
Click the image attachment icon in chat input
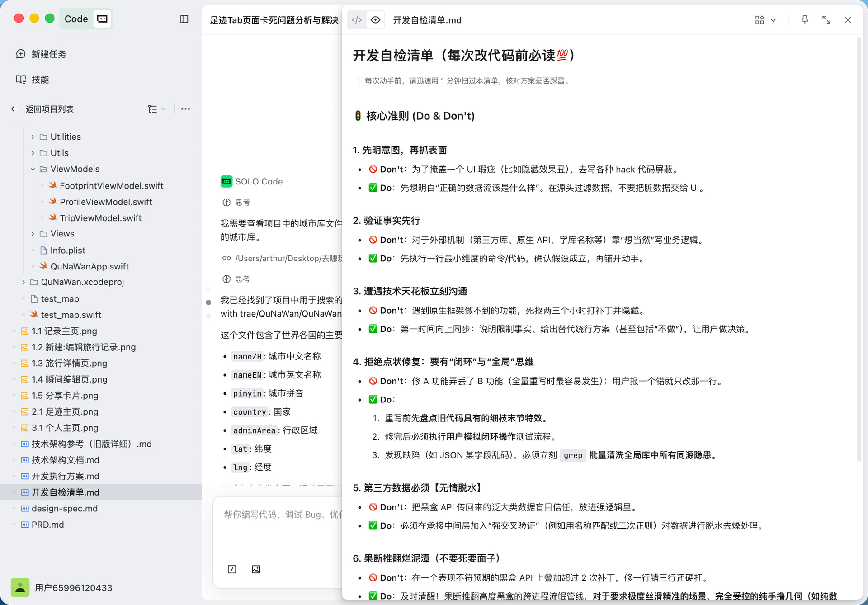click(256, 569)
